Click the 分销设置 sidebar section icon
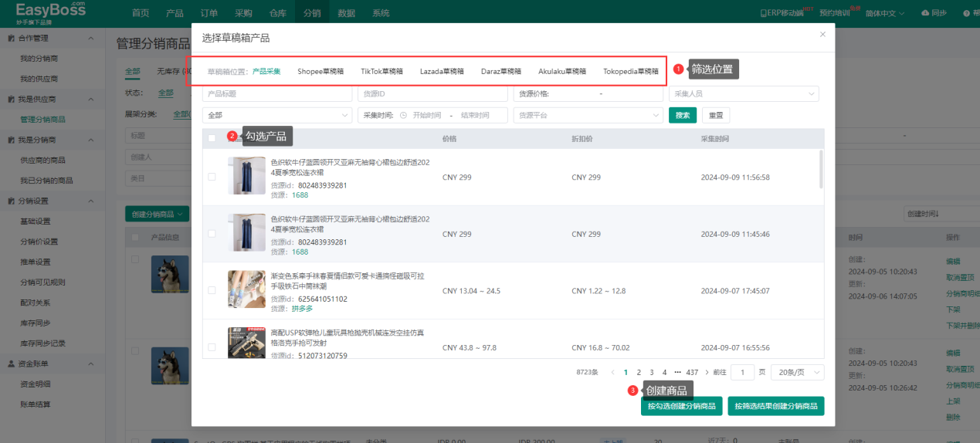 [11, 201]
